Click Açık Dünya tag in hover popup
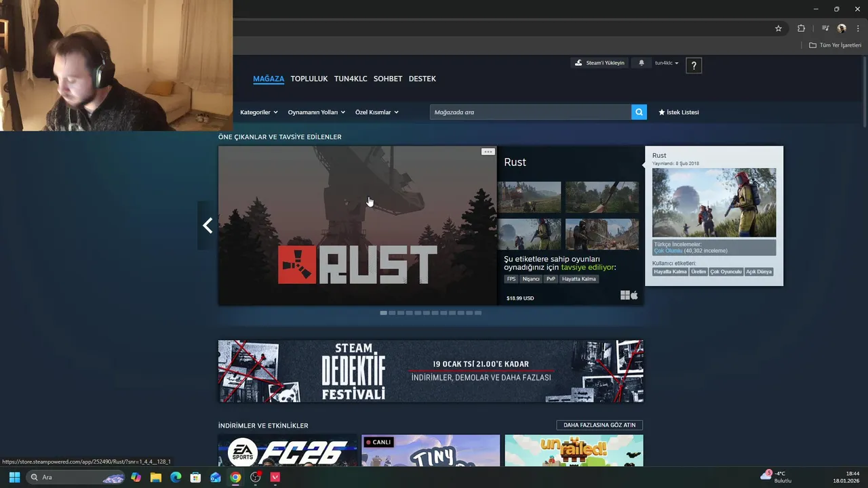This screenshot has width=868, height=488. 759,272
